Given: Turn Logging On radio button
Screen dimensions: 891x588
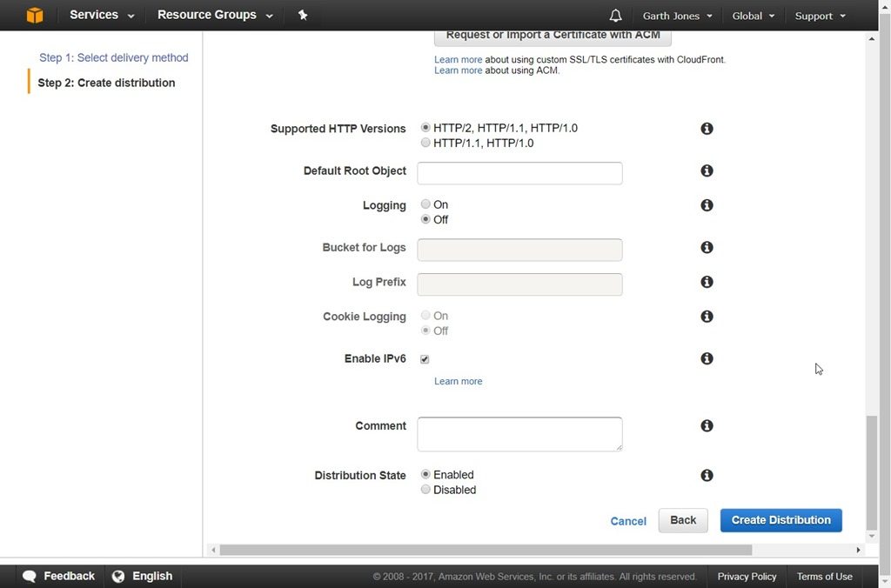Looking at the screenshot, I should tap(425, 204).
